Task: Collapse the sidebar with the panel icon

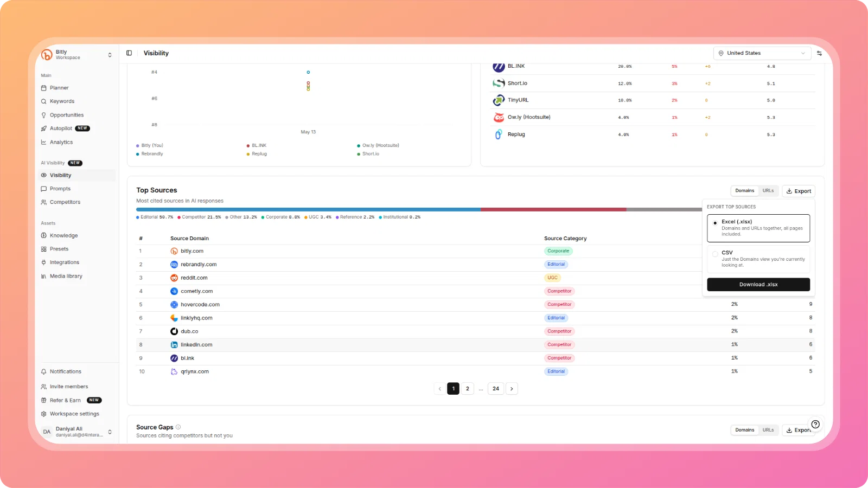Action: (x=129, y=53)
